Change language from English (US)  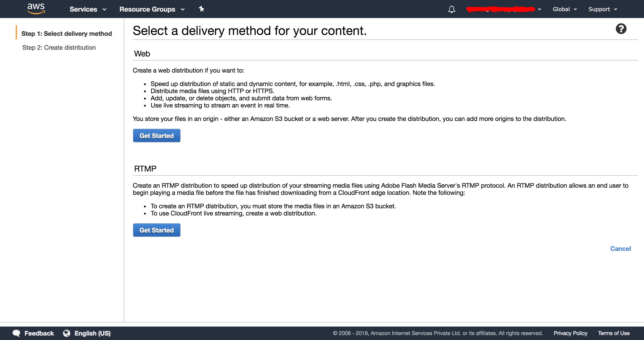click(93, 333)
